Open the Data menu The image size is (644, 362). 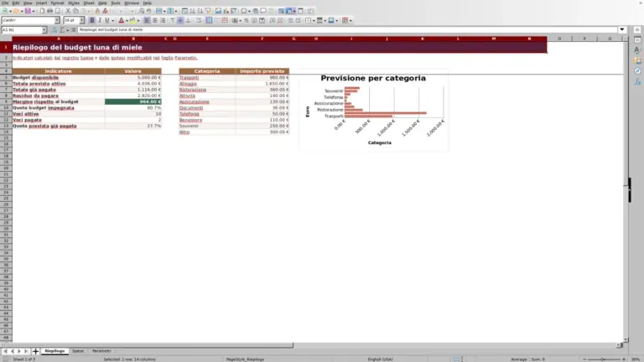point(102,3)
